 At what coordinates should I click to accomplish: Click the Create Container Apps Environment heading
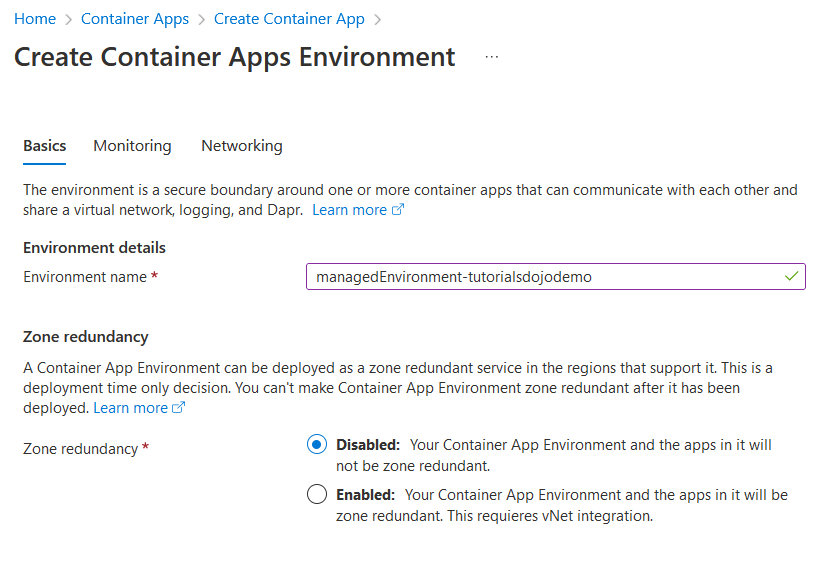coord(235,57)
